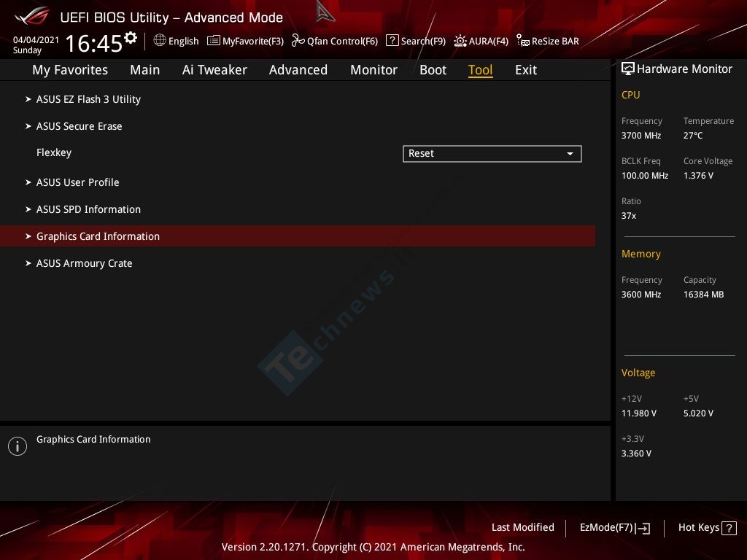Click the Version 2.20.1271 copyright text
Screen dimensions: 747x560
373,547
